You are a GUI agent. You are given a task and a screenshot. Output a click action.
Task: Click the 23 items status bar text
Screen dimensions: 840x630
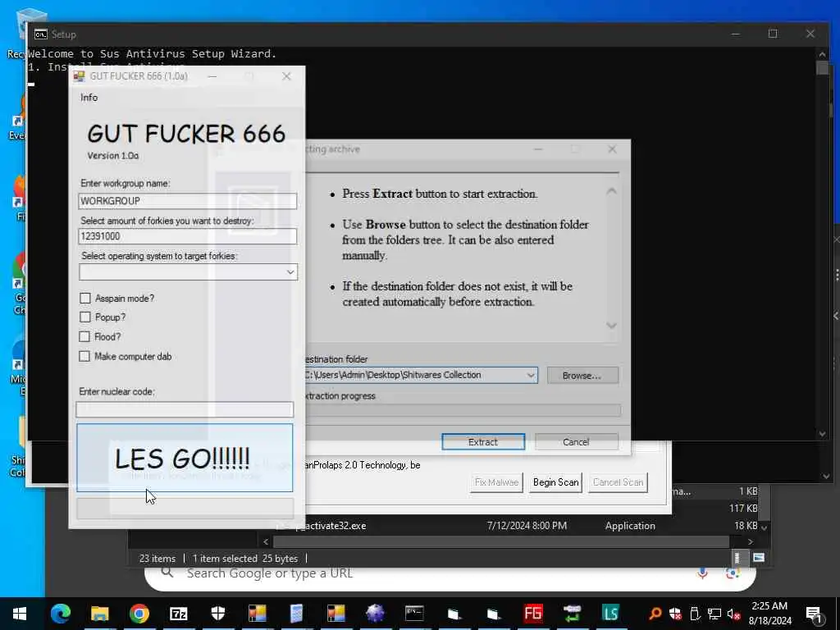[x=157, y=558]
